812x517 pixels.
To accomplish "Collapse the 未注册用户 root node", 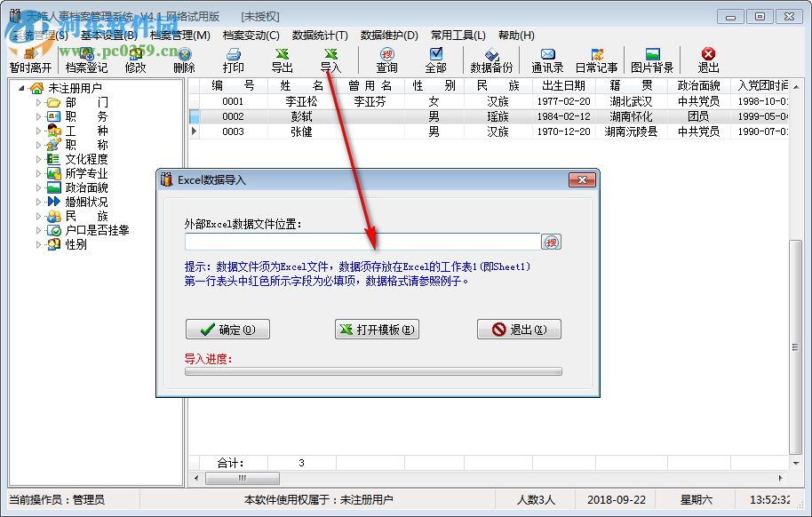I will tap(20, 88).
